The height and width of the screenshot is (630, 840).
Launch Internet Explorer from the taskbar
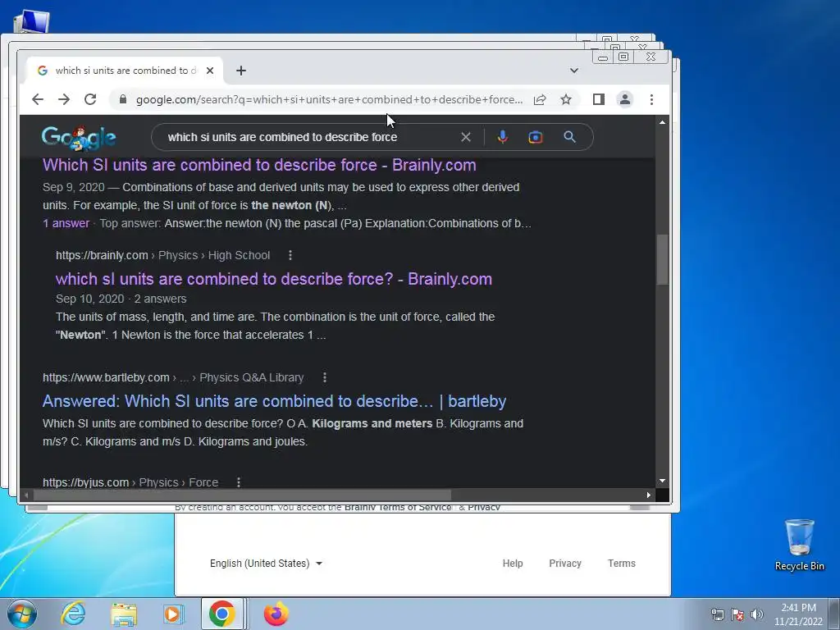tap(73, 614)
